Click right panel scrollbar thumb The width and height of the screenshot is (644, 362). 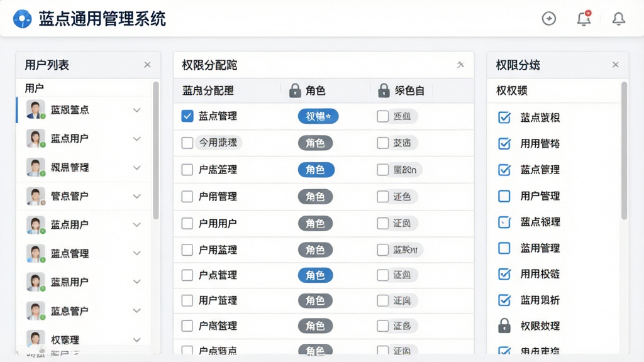pyautogui.click(x=625, y=151)
